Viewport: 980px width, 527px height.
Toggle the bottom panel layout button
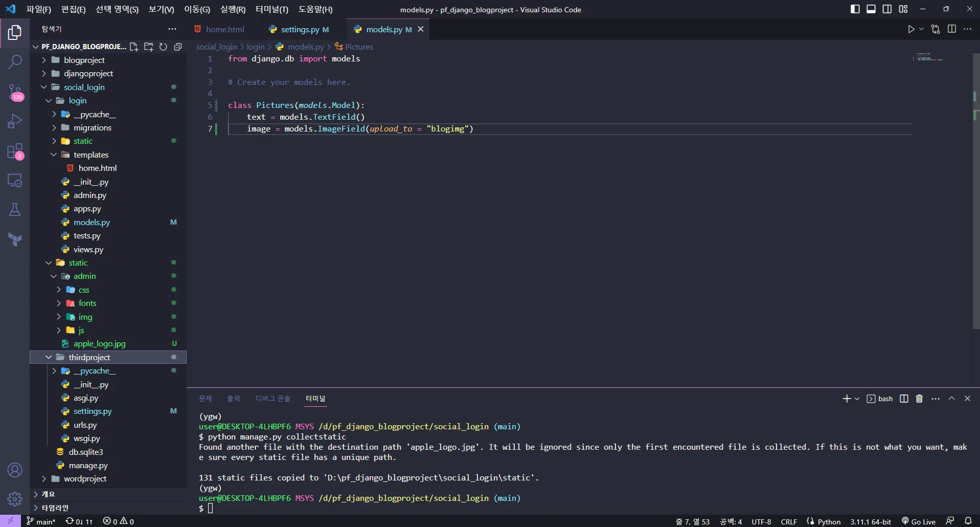tap(871, 9)
